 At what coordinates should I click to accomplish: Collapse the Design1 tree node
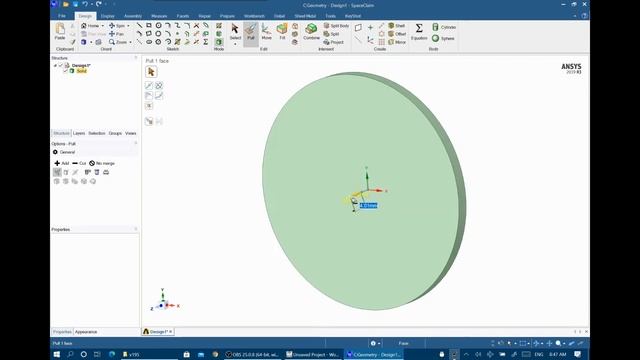pos(56,65)
